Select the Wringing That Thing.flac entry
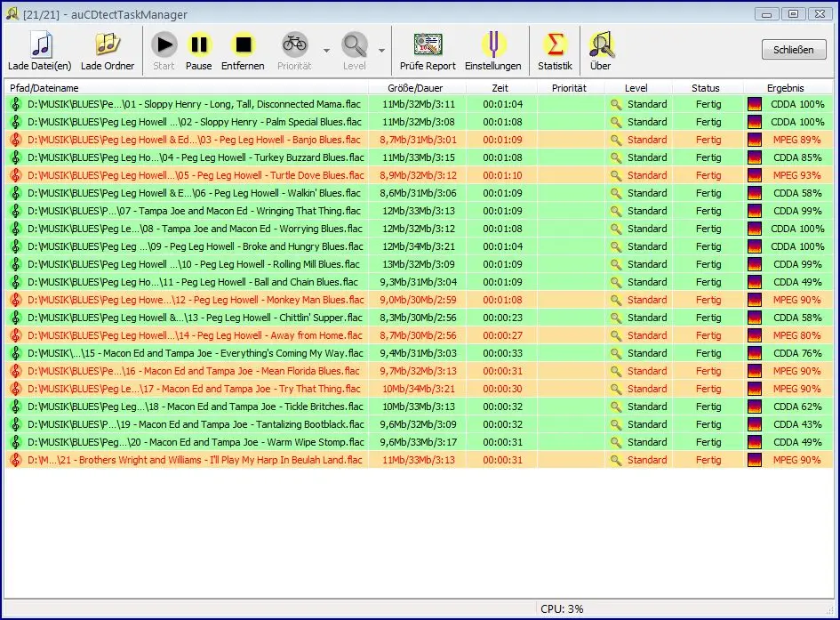 (x=419, y=211)
